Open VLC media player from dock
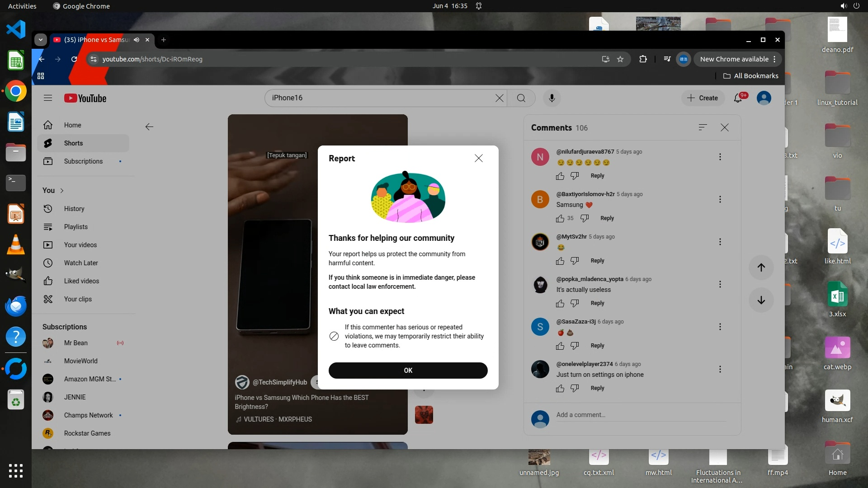 (16, 244)
